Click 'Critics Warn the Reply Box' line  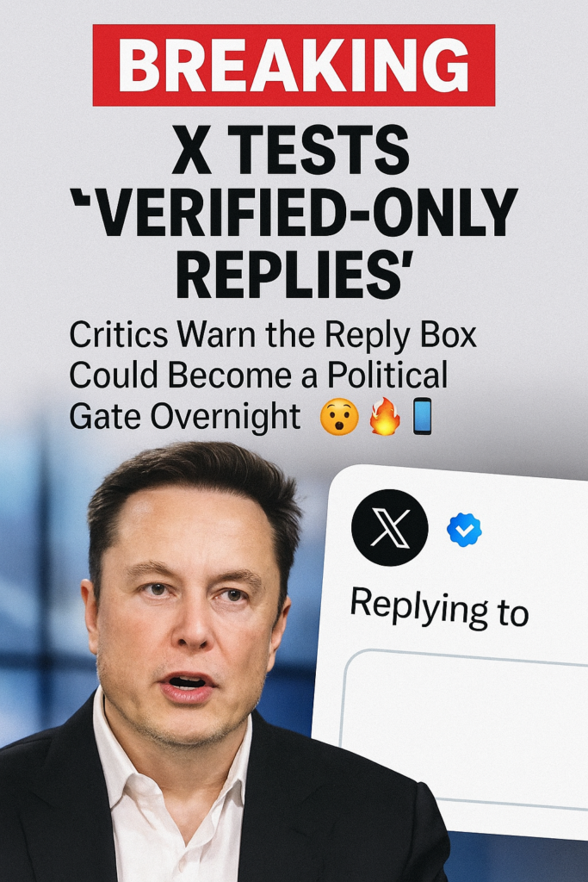pyautogui.click(x=273, y=336)
